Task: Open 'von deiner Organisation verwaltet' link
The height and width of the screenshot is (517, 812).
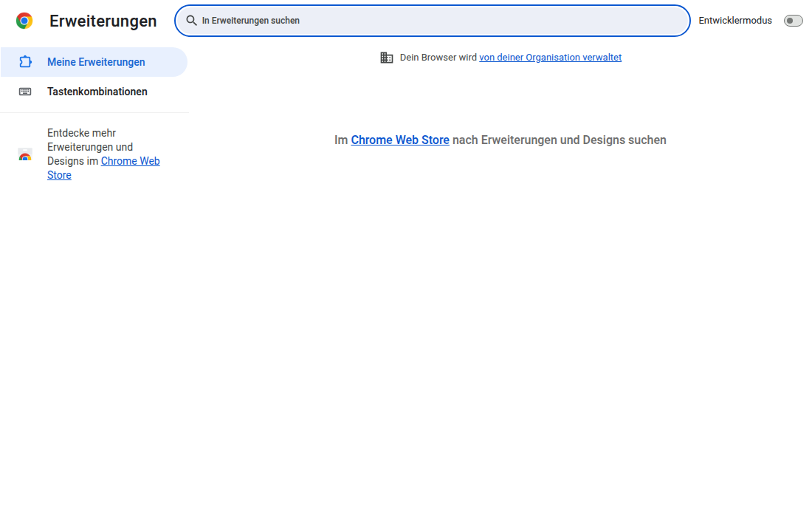Action: point(550,58)
